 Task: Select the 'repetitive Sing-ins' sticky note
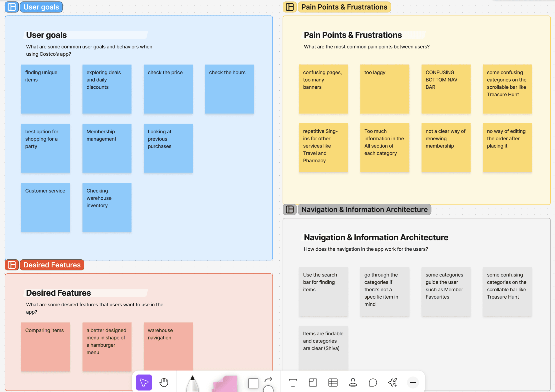[x=323, y=148]
